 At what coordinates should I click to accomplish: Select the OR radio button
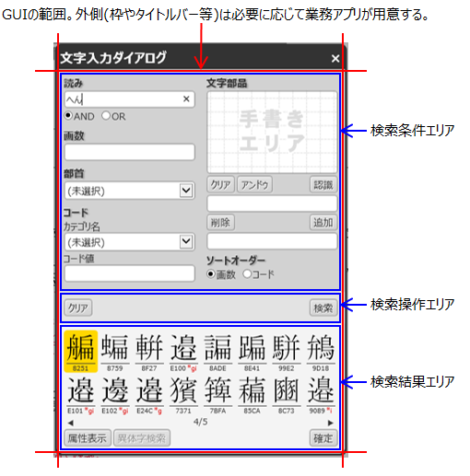coord(106,116)
